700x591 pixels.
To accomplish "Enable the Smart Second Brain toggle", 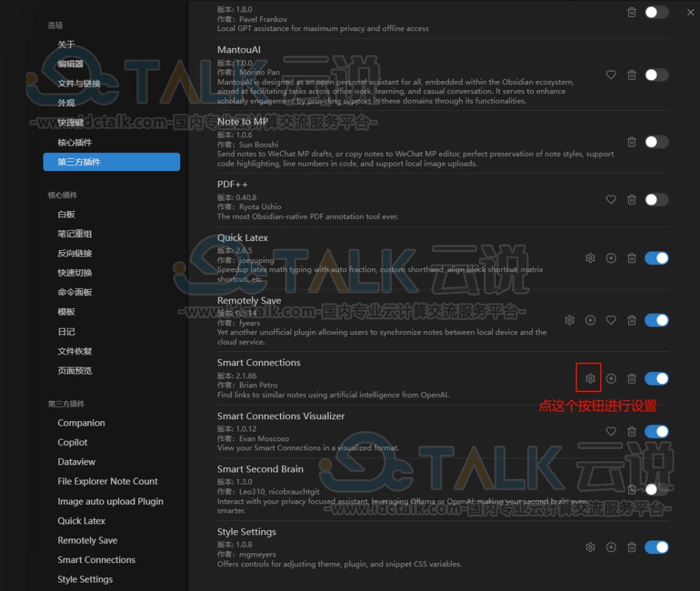I will 656,490.
